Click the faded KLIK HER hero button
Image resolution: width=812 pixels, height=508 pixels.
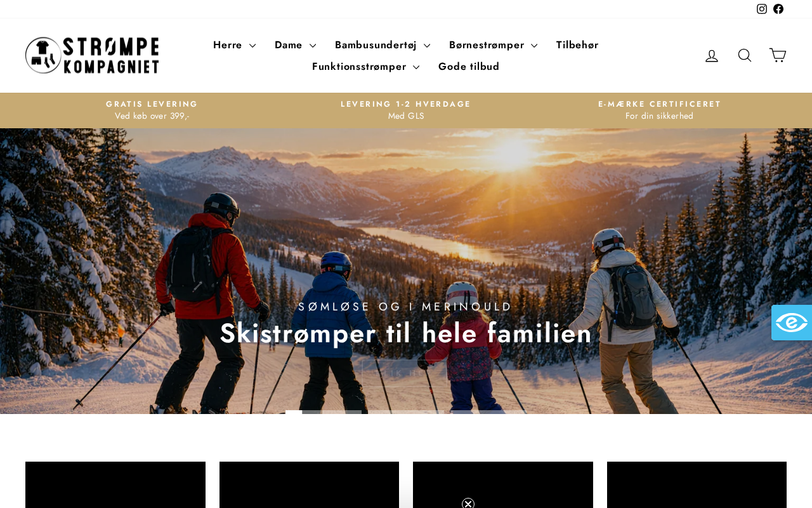(406, 374)
